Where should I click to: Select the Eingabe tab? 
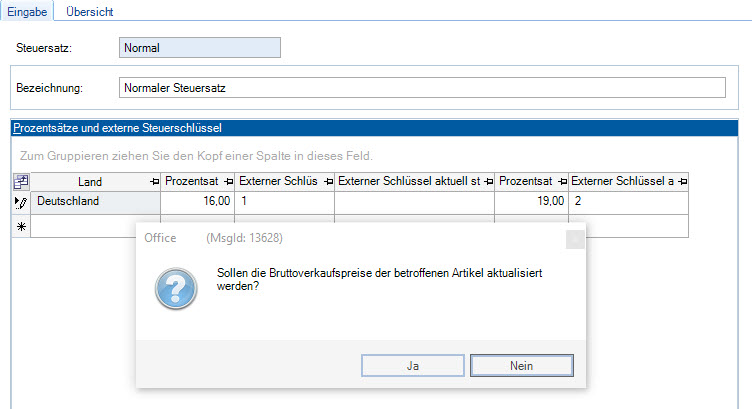click(x=28, y=12)
